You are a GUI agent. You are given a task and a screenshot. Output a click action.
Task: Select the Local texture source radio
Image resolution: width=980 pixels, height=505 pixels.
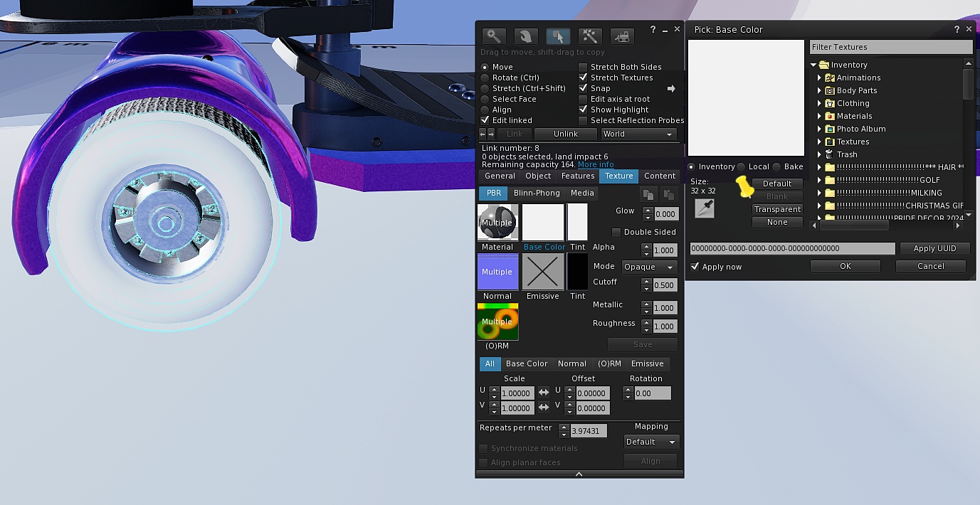click(x=742, y=167)
